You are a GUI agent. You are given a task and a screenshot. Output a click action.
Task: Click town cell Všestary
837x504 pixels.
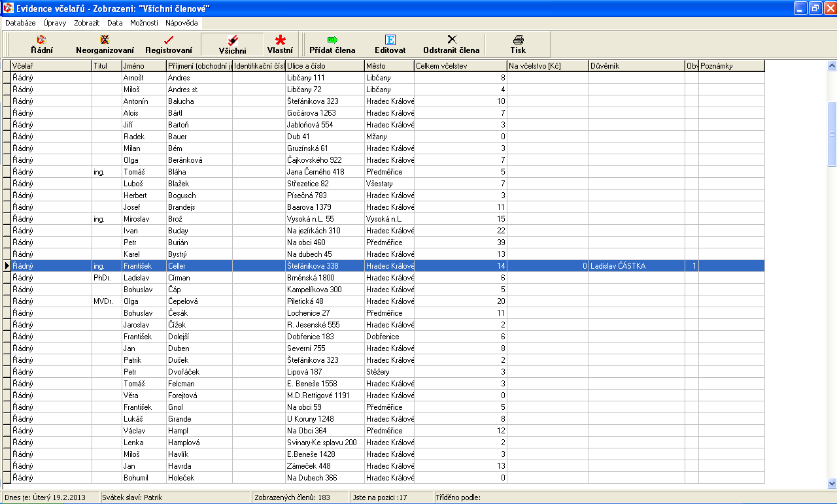pos(390,184)
